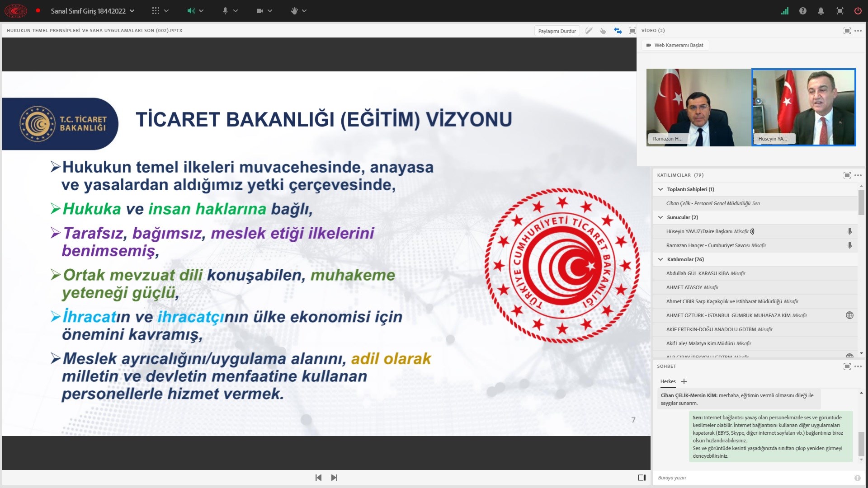
Task: Collapse the Toplantı Sahipleri group
Action: coord(660,189)
